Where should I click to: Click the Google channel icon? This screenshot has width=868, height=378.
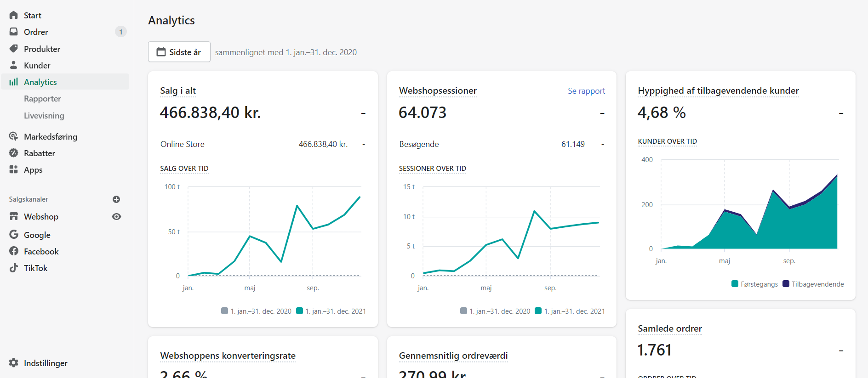tap(14, 235)
